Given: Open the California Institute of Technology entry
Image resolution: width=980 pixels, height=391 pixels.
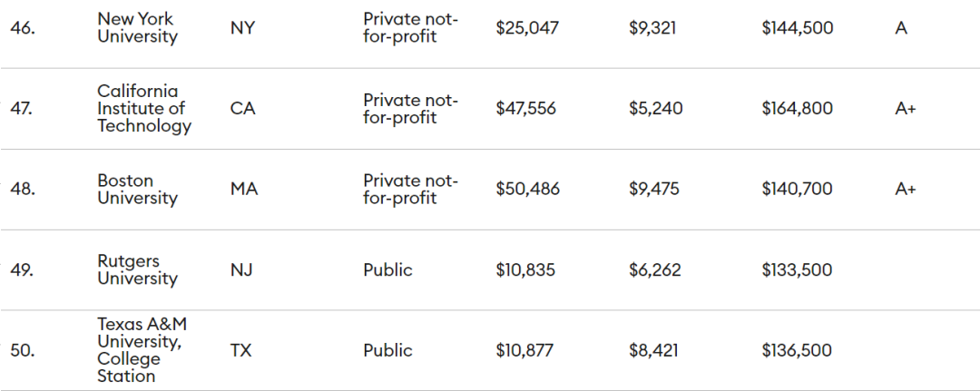Looking at the screenshot, I should [x=144, y=109].
